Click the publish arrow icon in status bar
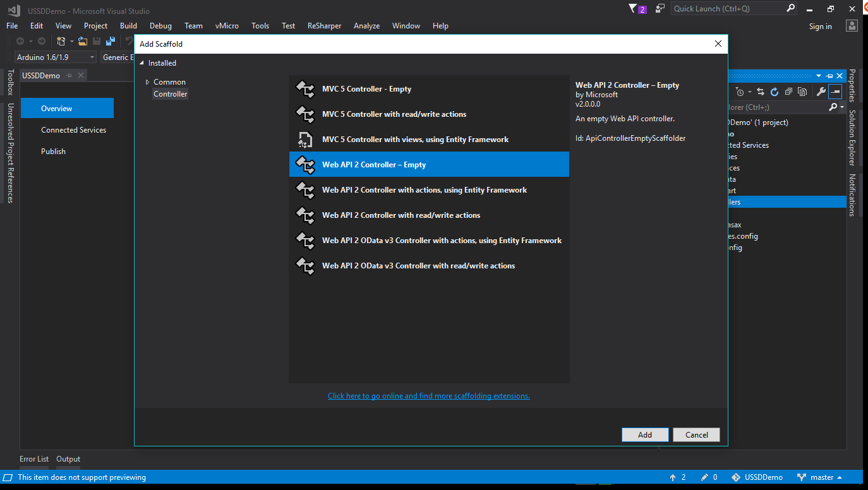Screen dimensions: 868x490 [672, 477]
